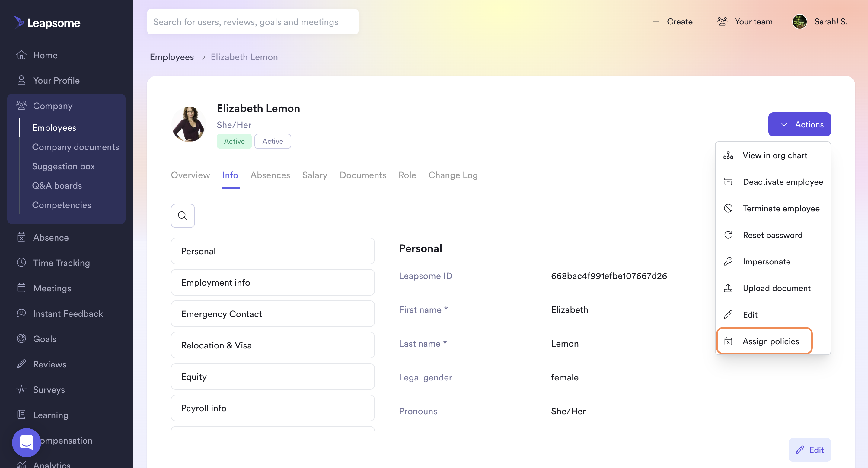
Task: Open the Absence calendar icon
Action: 21,237
